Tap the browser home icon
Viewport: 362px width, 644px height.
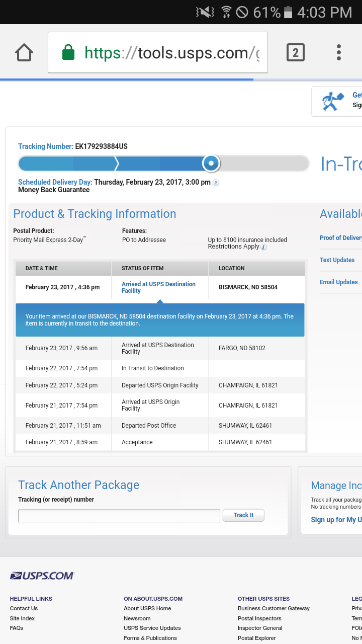click(x=24, y=52)
